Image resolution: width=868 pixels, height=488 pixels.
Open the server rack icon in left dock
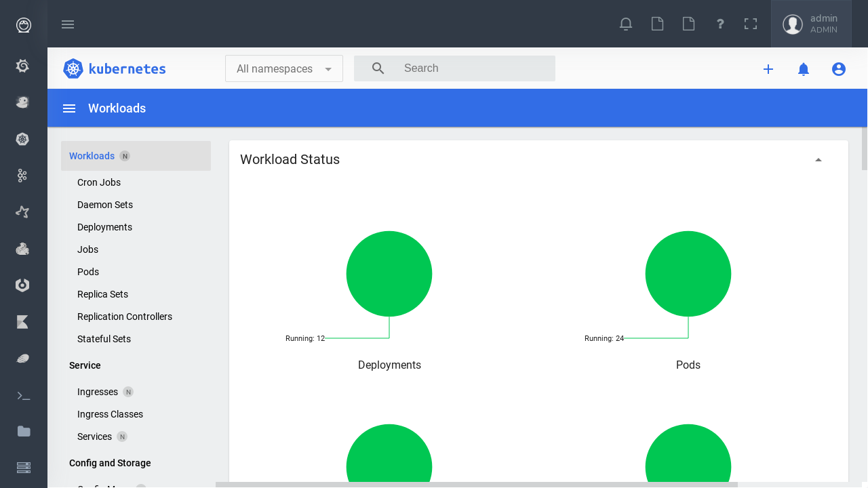click(24, 468)
